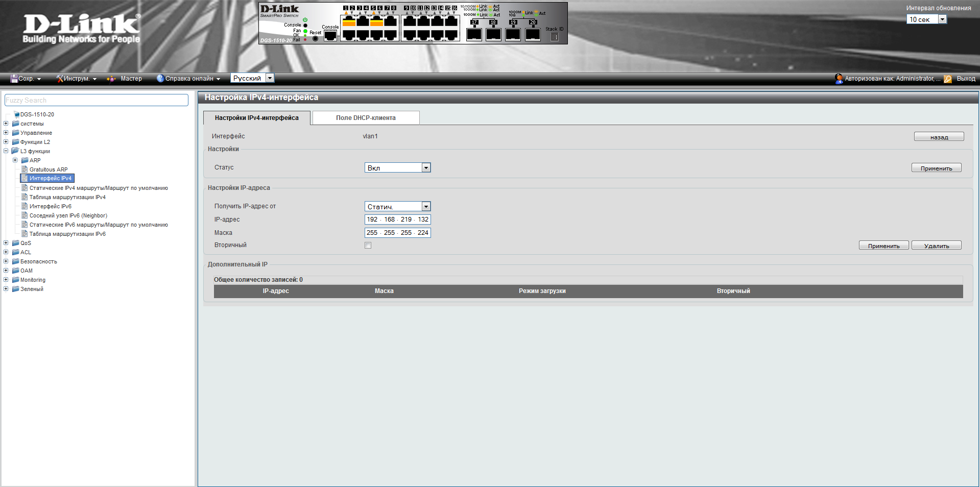The width and height of the screenshot is (980, 487).
Task: Open Таблица маршрутизации IPv4 tree item
Action: click(67, 197)
